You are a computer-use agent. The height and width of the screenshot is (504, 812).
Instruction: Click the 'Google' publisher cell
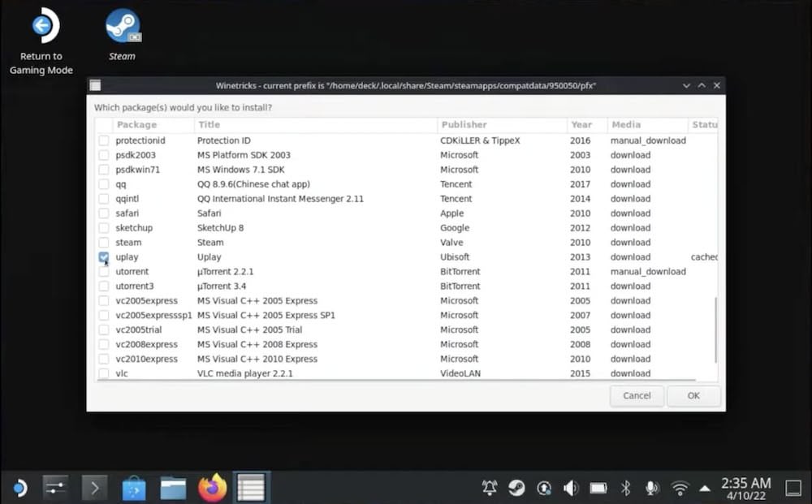click(x=455, y=228)
